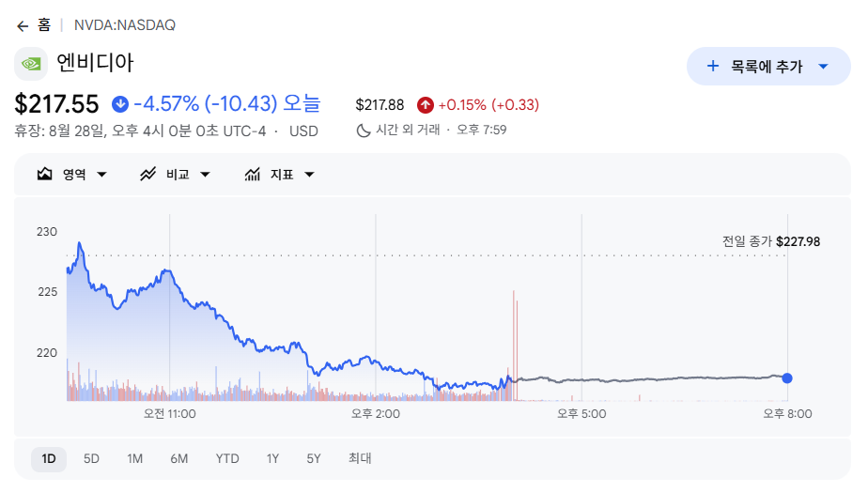Click the back arrow icon

click(23, 26)
